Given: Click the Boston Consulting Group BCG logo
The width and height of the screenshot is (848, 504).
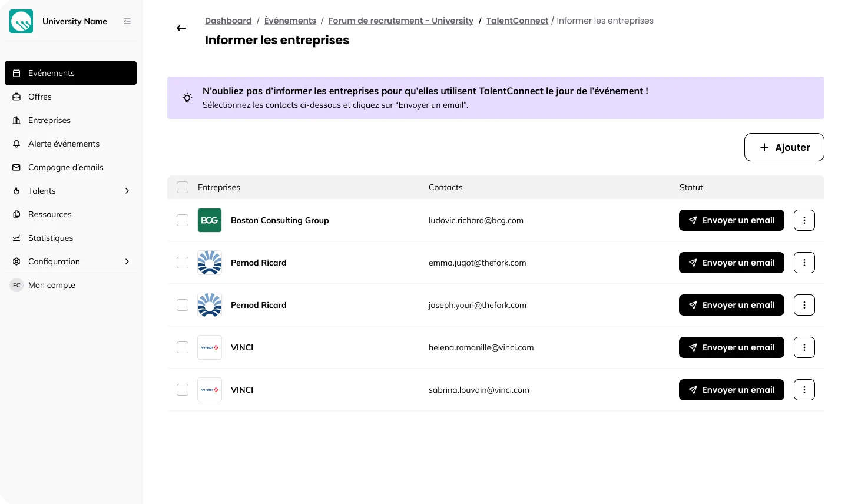Looking at the screenshot, I should [210, 220].
